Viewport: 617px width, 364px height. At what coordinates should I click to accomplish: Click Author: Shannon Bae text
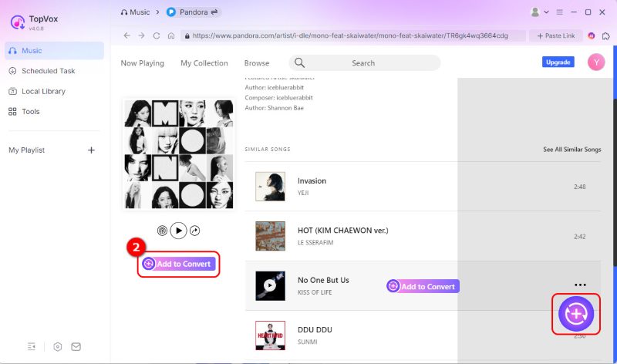point(275,108)
